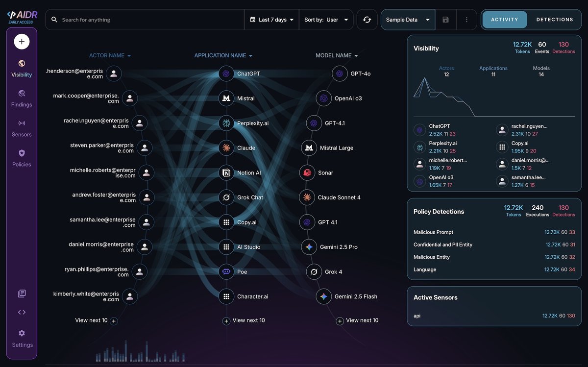Open the Sample Data dropdown

tap(408, 20)
